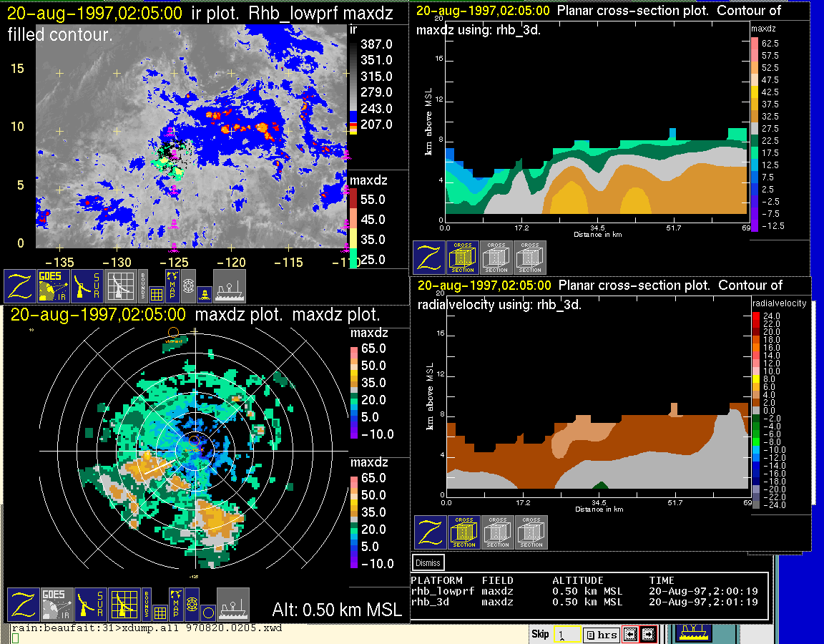The height and width of the screenshot is (644, 824).
Task: Select the third gray SECTION icon under the radialvelocity plot
Action: 531,532
